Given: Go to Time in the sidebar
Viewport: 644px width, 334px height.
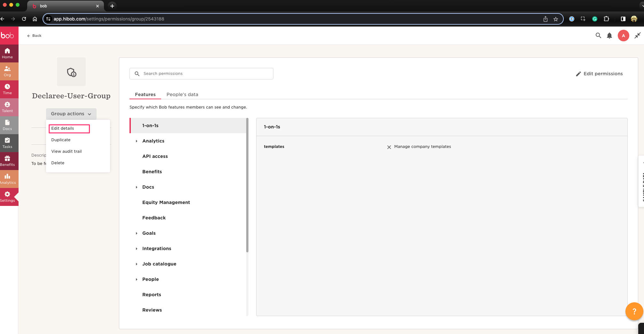Looking at the screenshot, I should [7, 89].
